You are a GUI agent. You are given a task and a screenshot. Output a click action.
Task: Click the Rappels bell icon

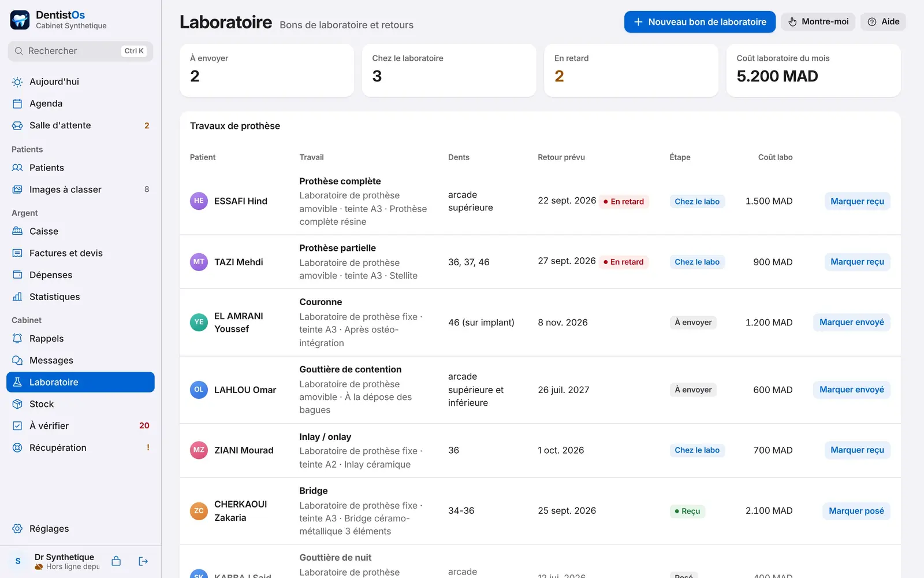(17, 339)
